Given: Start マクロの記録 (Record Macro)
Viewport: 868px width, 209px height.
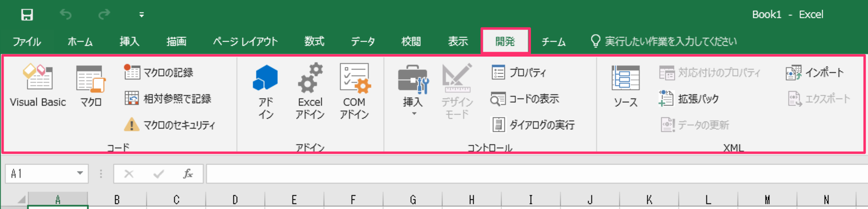Looking at the screenshot, I should click(159, 73).
